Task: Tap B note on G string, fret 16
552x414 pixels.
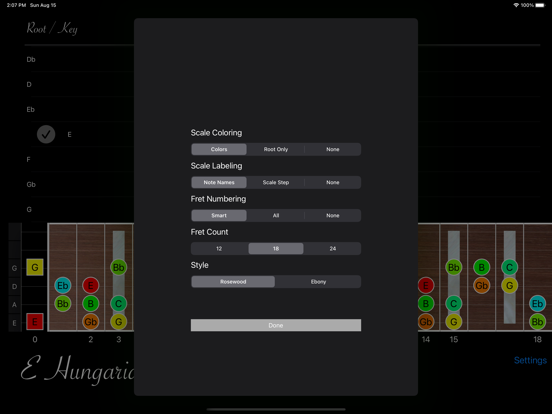Action: pyautogui.click(x=482, y=267)
